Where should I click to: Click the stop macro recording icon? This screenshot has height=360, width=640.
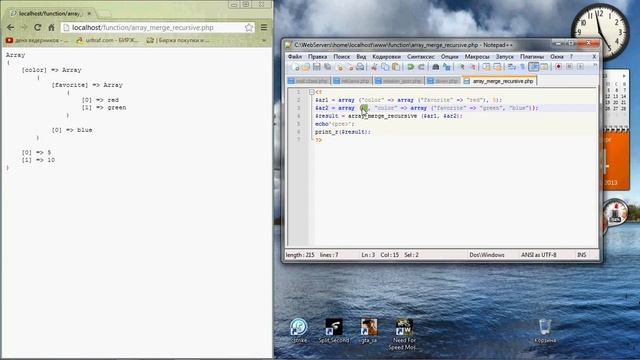[x=569, y=67]
